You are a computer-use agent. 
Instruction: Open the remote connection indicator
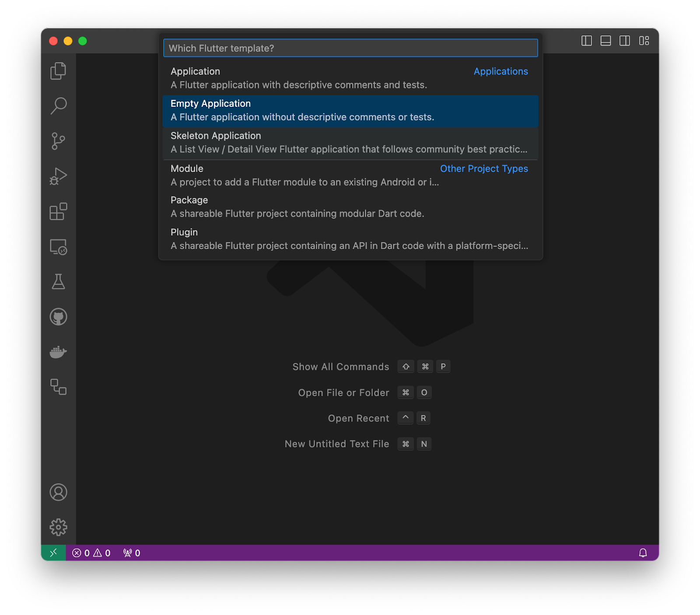pos(53,552)
